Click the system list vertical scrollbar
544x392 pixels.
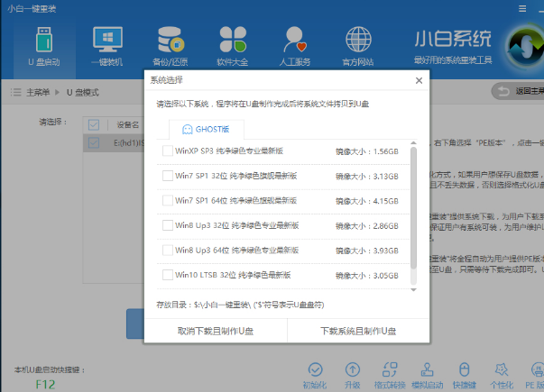(414, 207)
